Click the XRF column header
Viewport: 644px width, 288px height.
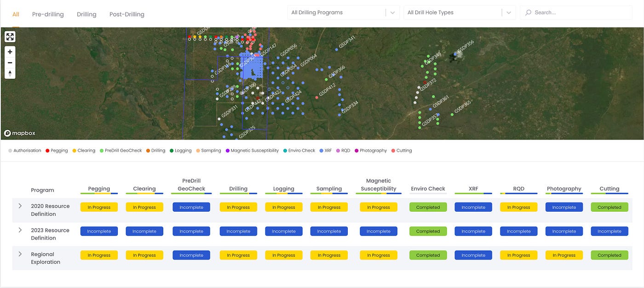(473, 189)
